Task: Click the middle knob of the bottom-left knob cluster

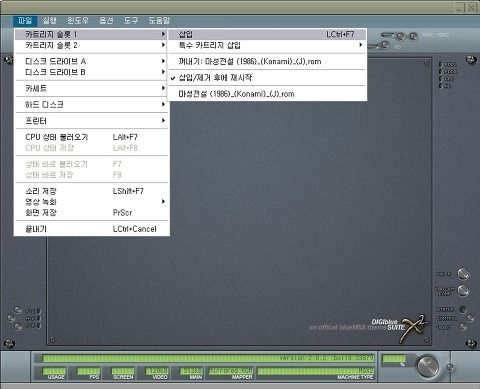Action: (x=11, y=318)
